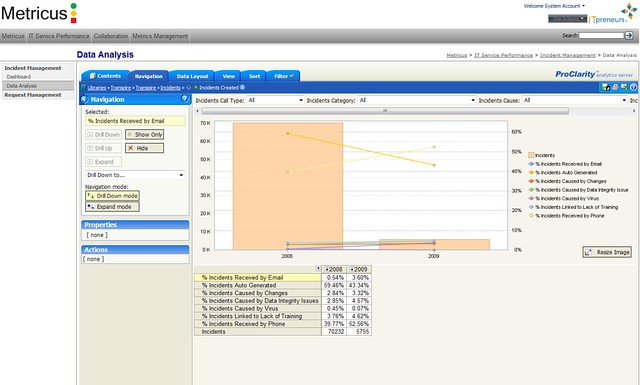Switch to the Data Layout tab
This screenshot has width=640, height=385.
192,76
